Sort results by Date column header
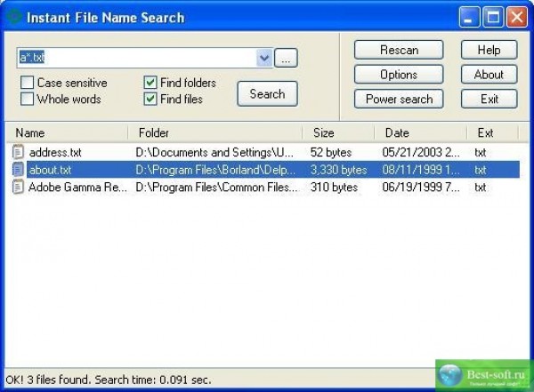Viewport: 534px width, 392px height. pyautogui.click(x=421, y=132)
